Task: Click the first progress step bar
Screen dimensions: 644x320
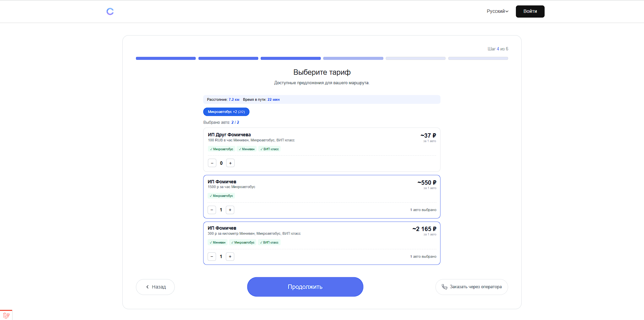Action: click(166, 59)
